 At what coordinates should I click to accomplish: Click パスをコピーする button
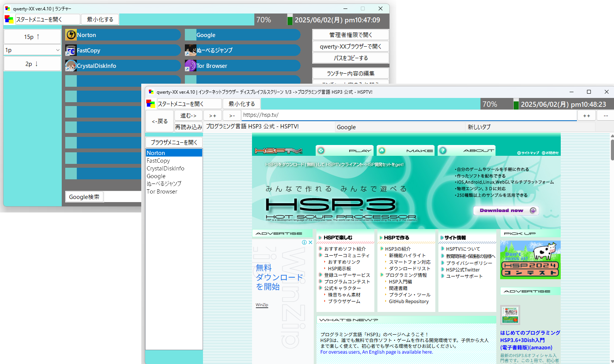350,58
